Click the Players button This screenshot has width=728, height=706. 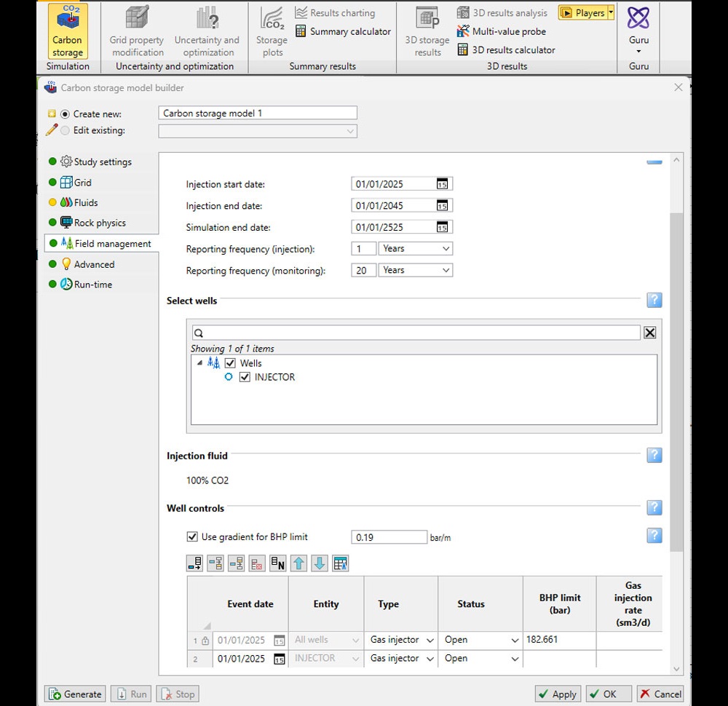582,13
